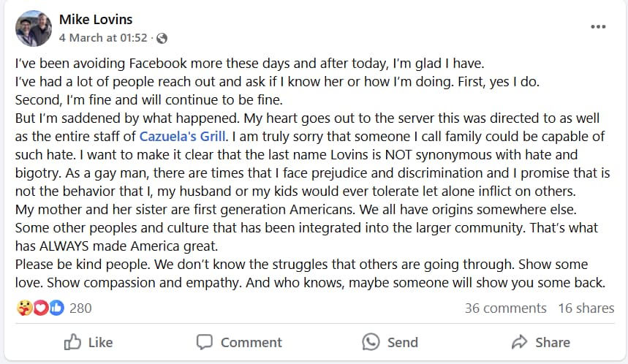The image size is (628, 364).
Task: Open Mike Lovins profile picture
Action: (33, 29)
